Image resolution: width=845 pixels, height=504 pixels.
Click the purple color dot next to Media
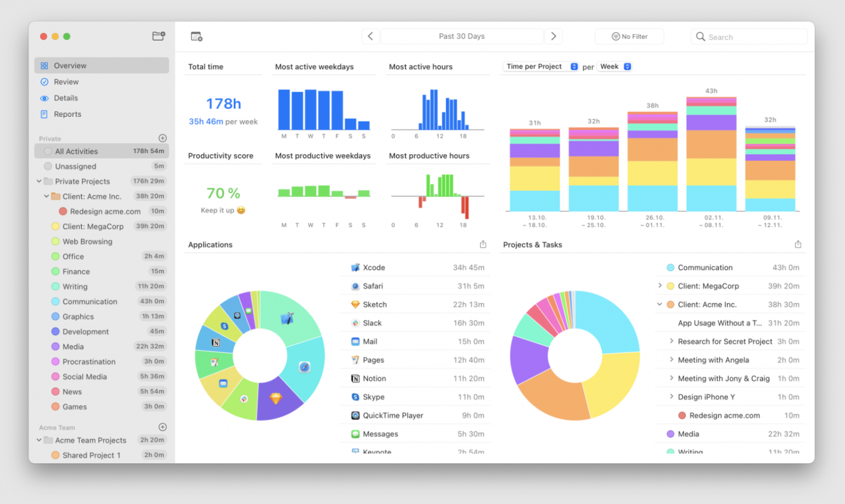(x=55, y=346)
